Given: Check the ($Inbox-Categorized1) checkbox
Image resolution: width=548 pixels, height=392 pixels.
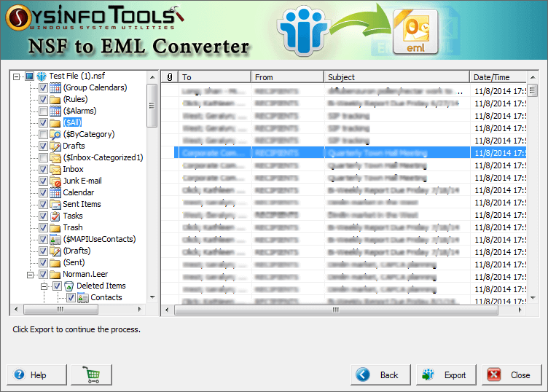Looking at the screenshot, I should tap(43, 157).
